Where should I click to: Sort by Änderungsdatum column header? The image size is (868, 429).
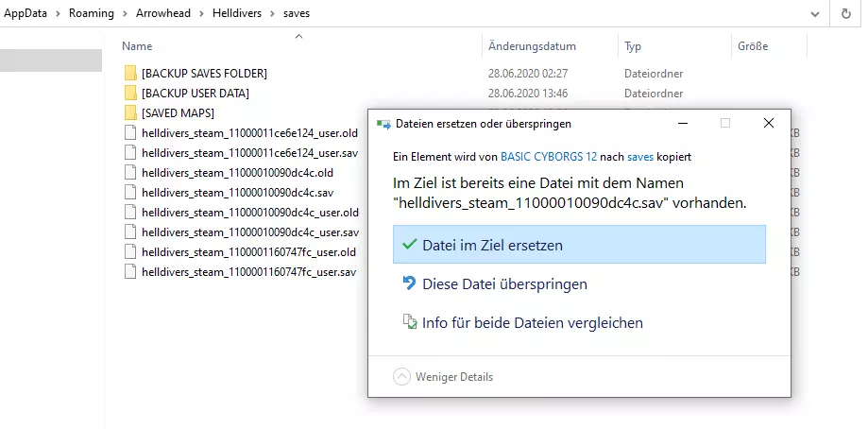click(x=532, y=45)
